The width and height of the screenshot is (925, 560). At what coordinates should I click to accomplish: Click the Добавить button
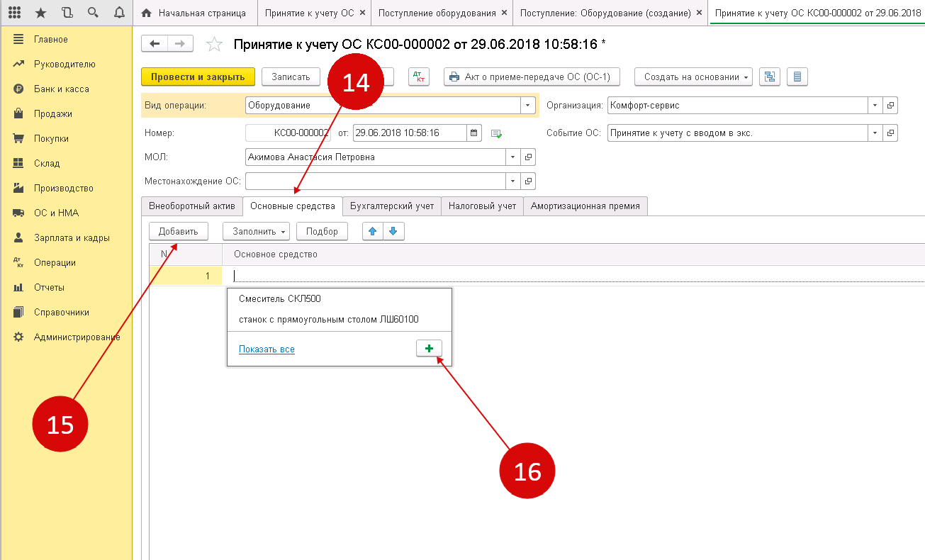(179, 231)
